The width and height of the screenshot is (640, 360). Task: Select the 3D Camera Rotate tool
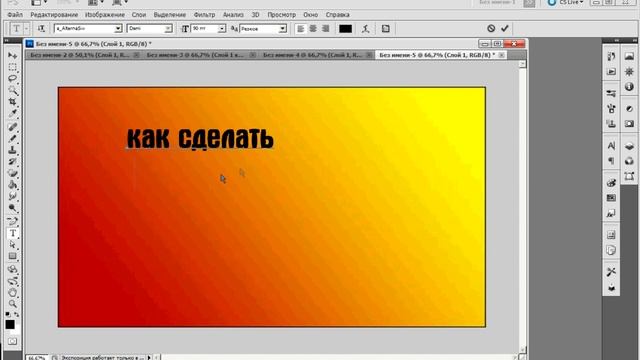(x=13, y=281)
